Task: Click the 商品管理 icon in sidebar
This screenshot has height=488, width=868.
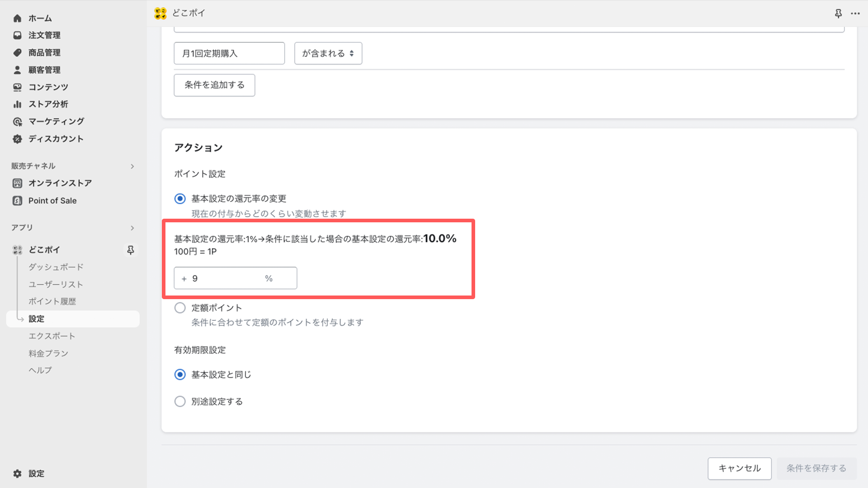Action: (17, 52)
